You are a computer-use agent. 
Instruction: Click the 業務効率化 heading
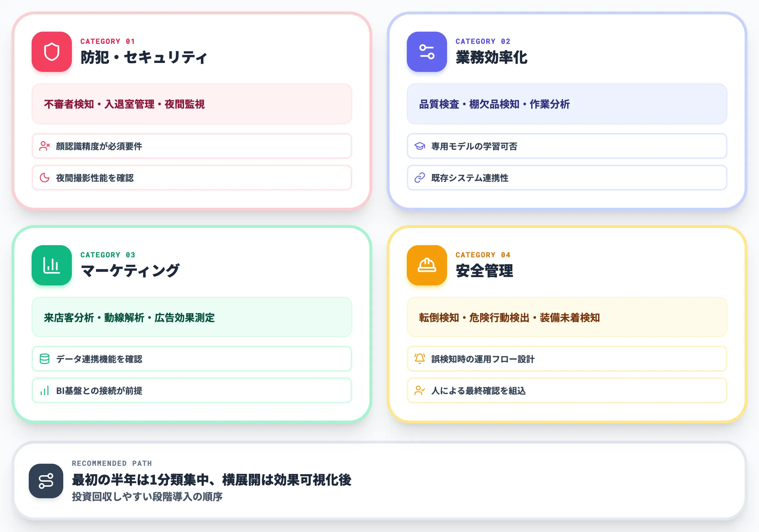[492, 58]
